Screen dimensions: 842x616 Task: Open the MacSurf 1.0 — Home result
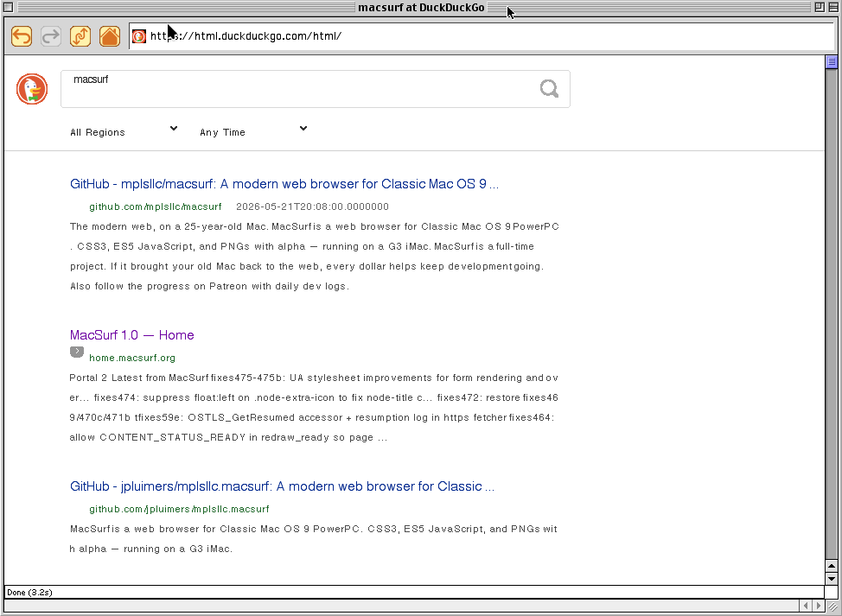(131, 335)
